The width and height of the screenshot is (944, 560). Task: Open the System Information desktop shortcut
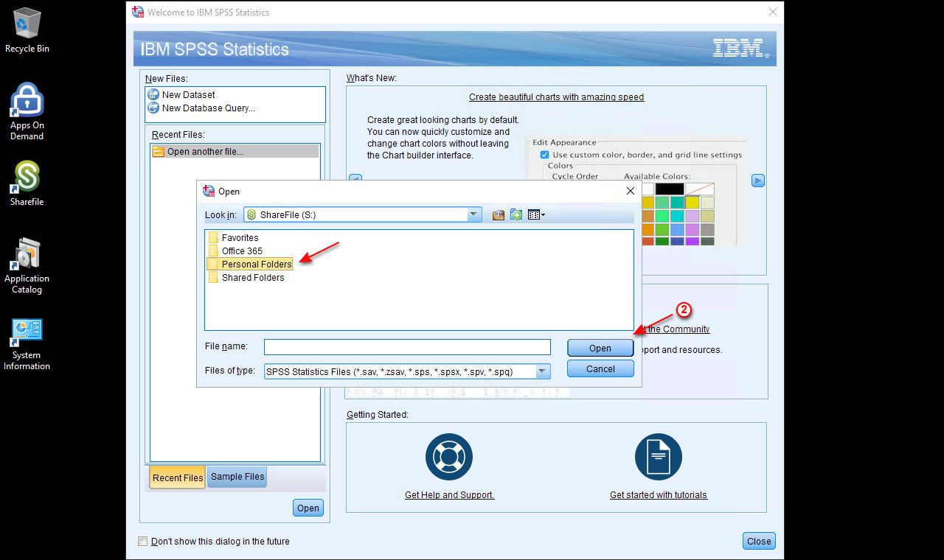point(27,344)
